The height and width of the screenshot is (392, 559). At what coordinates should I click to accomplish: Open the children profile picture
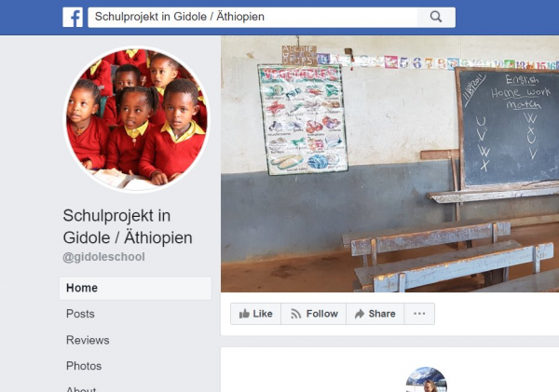click(x=137, y=119)
